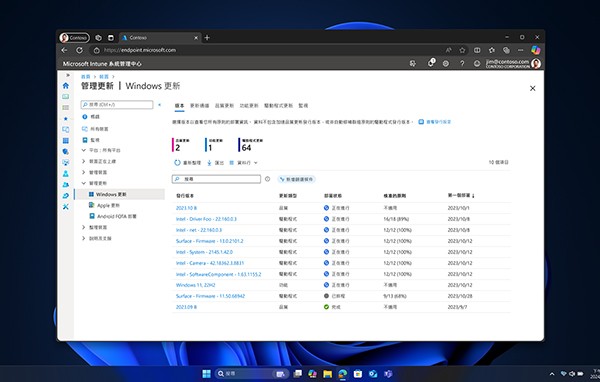600x382 pixels.
Task: Open notifications bell in Intune header
Action: click(431, 63)
